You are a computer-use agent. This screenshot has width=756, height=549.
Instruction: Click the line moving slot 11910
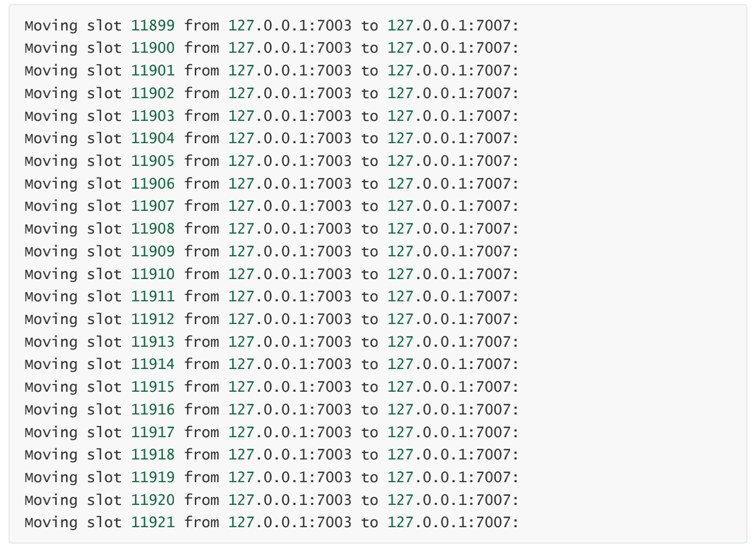pyautogui.click(x=272, y=274)
